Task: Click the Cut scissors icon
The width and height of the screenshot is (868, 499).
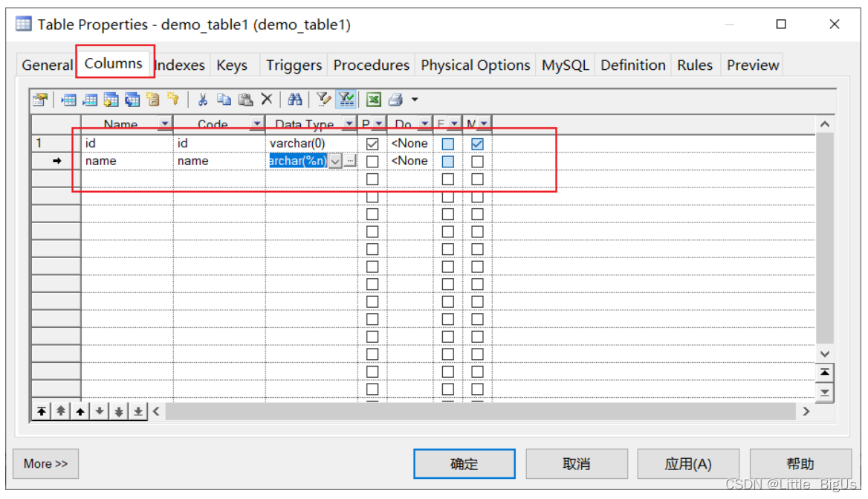Action: pyautogui.click(x=203, y=100)
